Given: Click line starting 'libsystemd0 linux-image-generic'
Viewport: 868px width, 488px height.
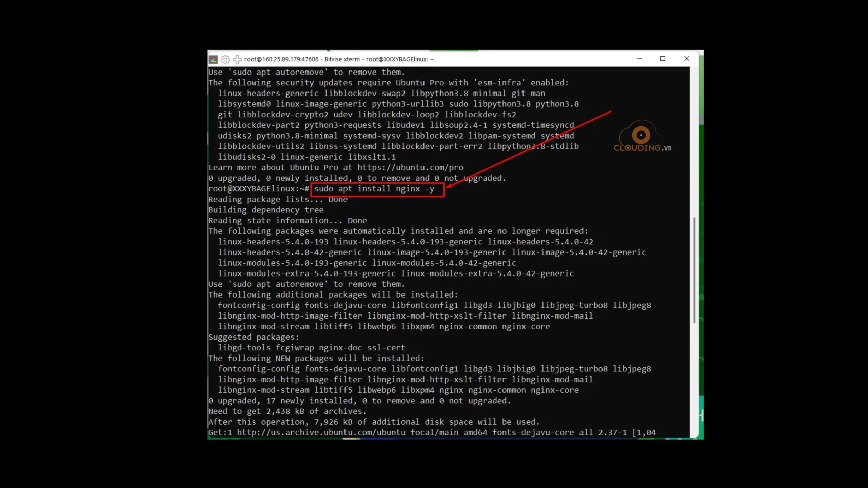Looking at the screenshot, I should [398, 104].
